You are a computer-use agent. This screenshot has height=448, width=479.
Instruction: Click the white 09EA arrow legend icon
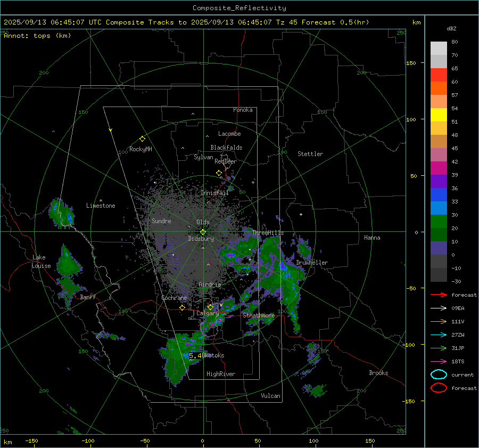(x=439, y=308)
